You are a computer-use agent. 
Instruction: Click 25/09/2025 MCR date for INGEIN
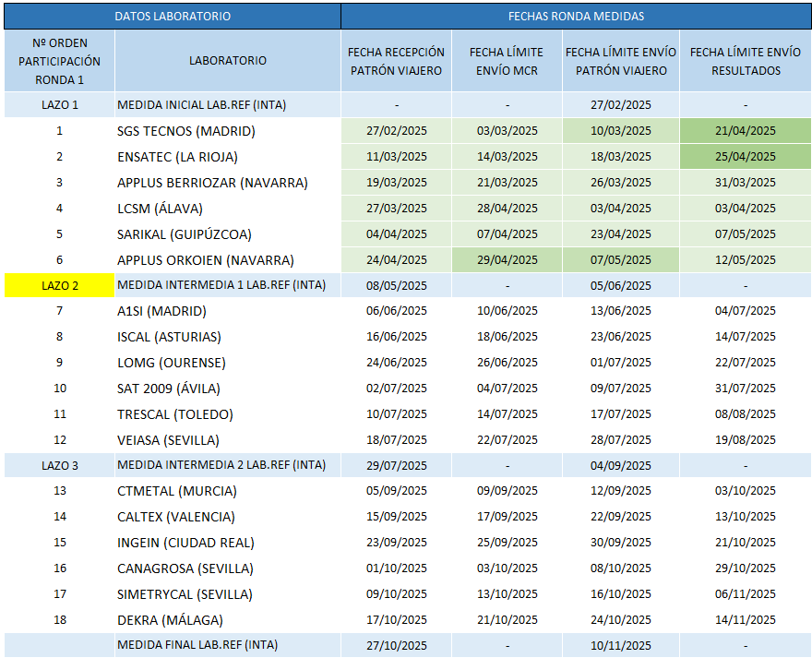[507, 543]
